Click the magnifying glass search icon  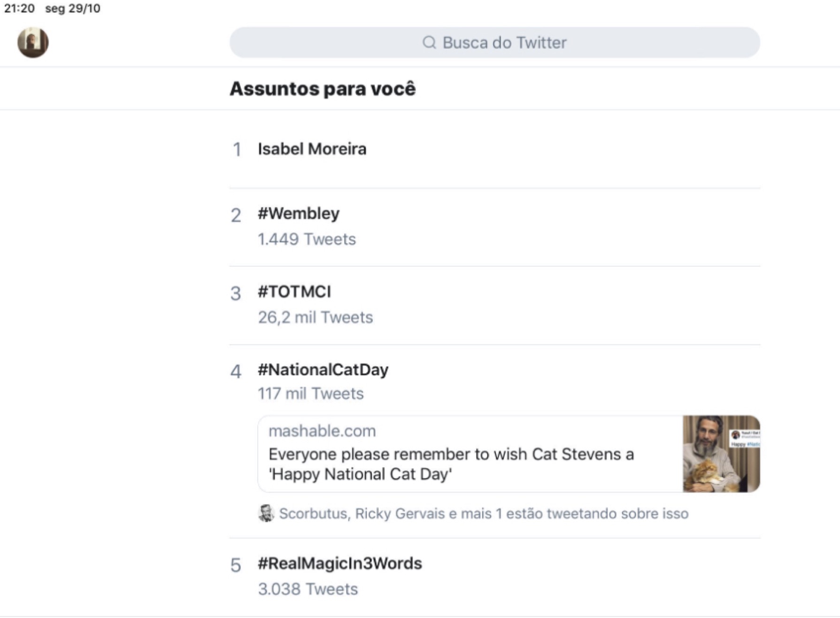429,43
